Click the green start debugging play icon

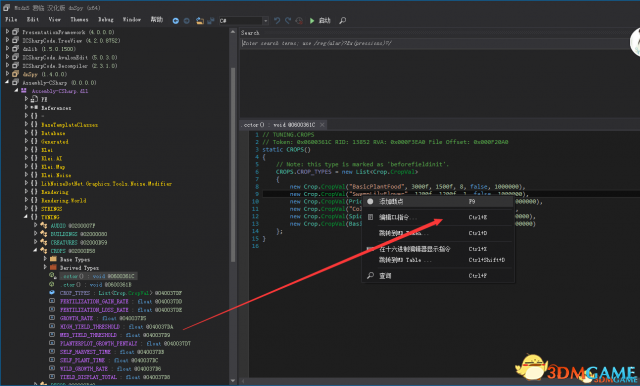[312, 20]
